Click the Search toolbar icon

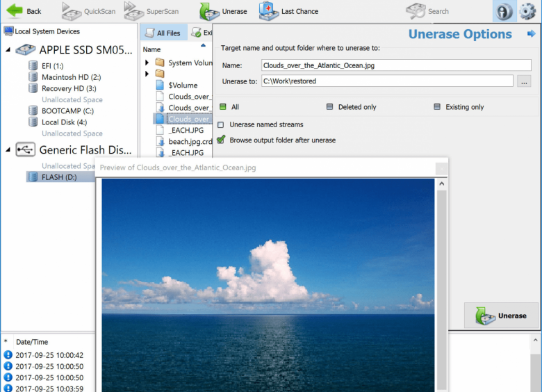pyautogui.click(x=416, y=11)
